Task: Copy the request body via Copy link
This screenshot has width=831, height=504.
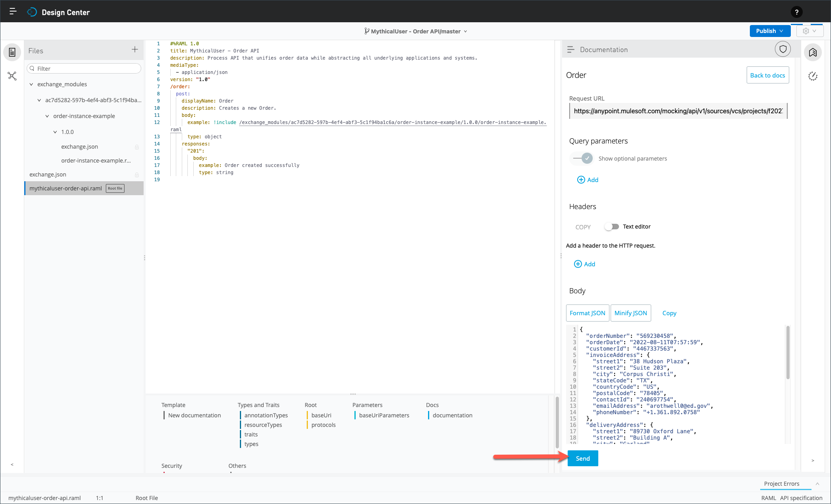Action: pyautogui.click(x=669, y=313)
